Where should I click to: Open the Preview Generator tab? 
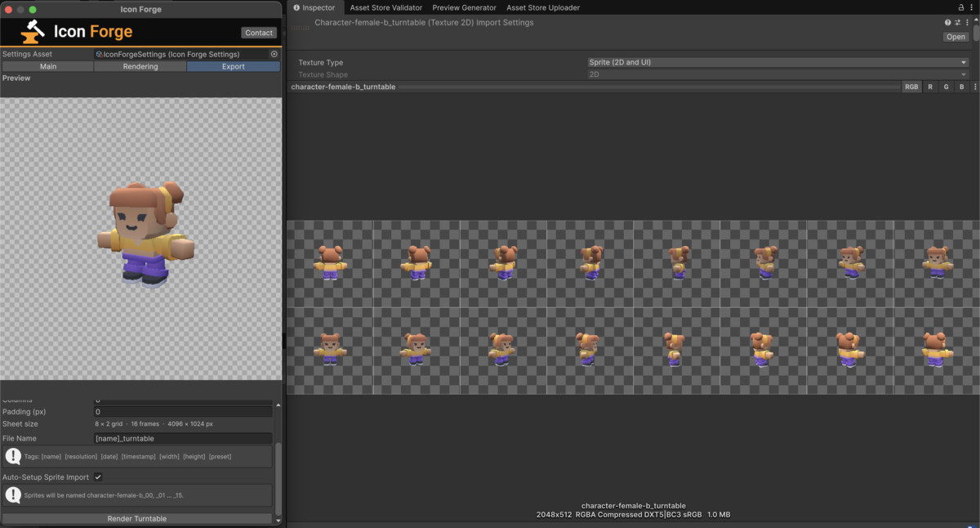click(464, 7)
